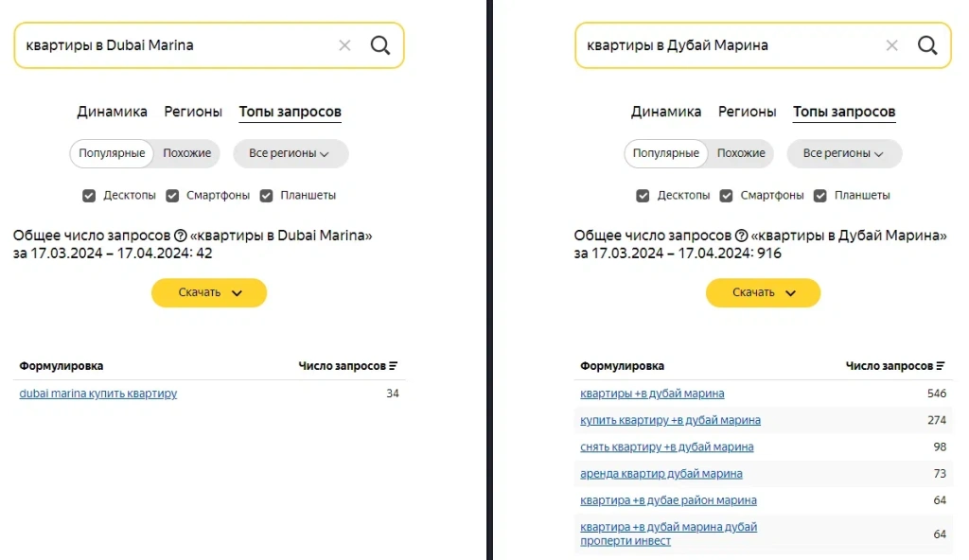This screenshot has height=560, width=969.
Task: Clear the 'квартиры в Dubai Marina' query with X icon
Action: tap(344, 44)
